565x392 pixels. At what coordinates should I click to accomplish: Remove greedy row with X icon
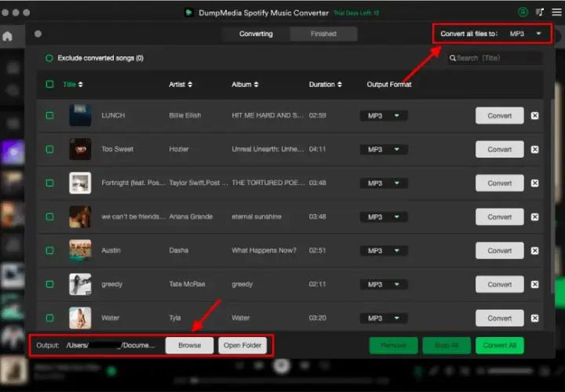point(534,285)
